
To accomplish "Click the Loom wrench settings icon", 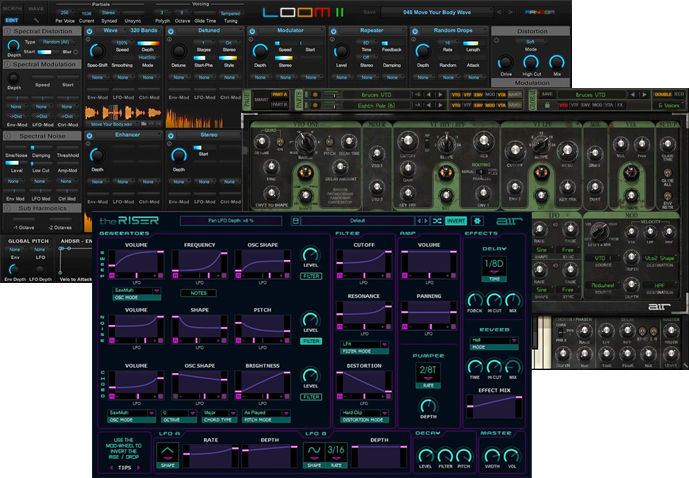I will point(36,20).
